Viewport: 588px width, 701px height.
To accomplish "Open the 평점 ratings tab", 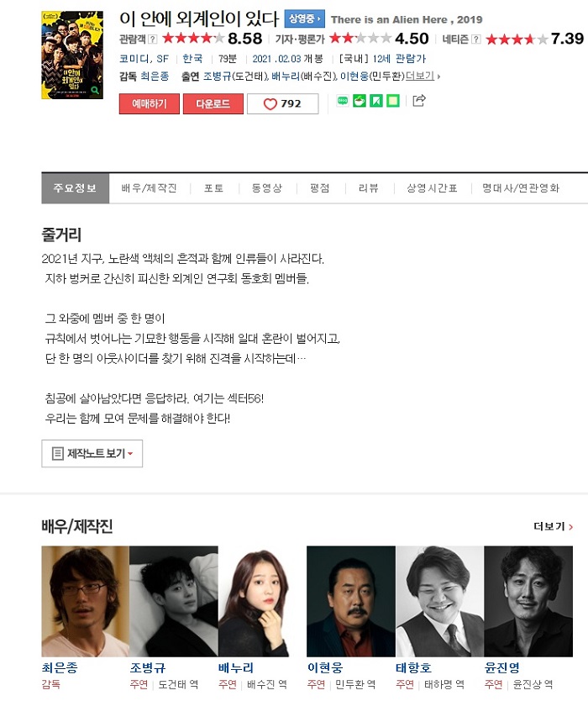I will (x=320, y=188).
